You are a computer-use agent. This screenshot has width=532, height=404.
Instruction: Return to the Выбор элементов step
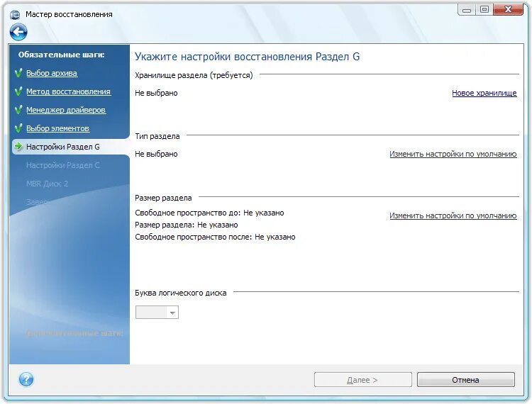(x=57, y=128)
